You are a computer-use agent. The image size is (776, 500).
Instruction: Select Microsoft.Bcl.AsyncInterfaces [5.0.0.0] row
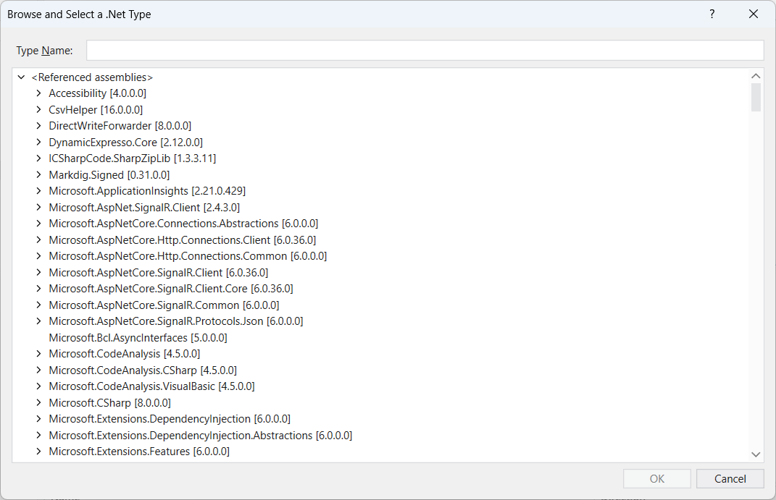(x=138, y=338)
